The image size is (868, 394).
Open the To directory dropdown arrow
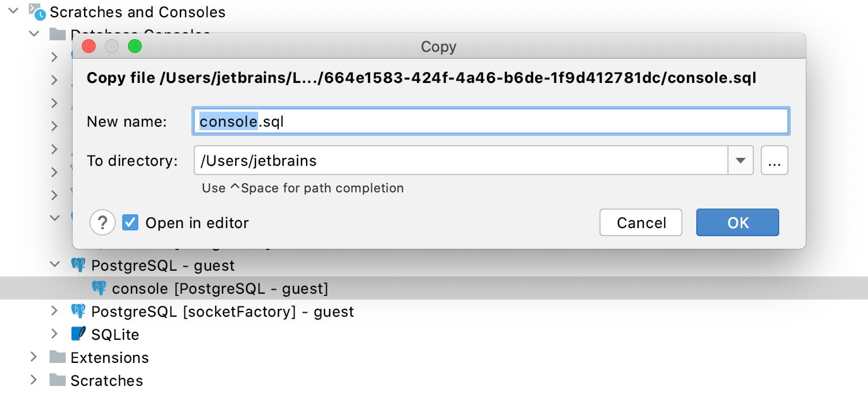pyautogui.click(x=741, y=160)
